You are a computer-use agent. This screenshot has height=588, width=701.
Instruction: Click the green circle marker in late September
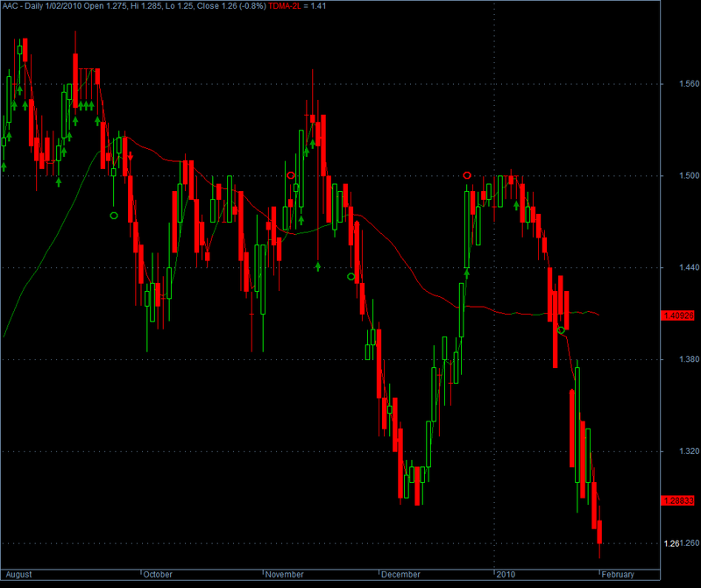(x=114, y=216)
